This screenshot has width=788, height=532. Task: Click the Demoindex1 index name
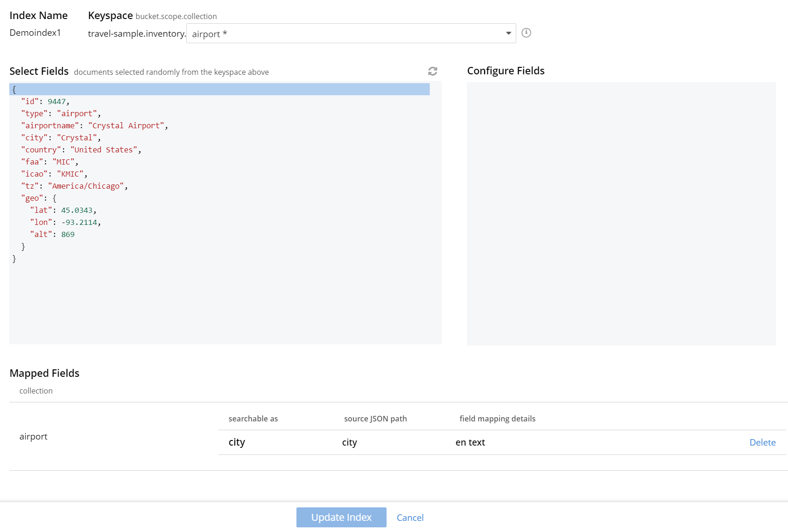(x=35, y=33)
